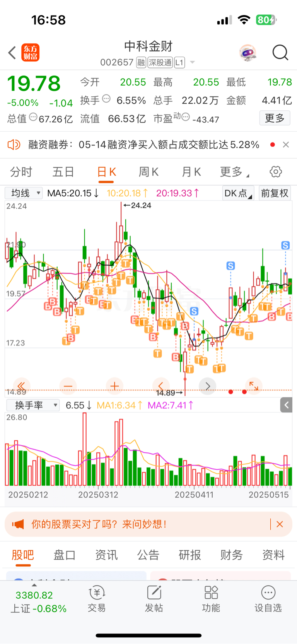
Task: Zoom out chart with minus button
Action: pos(68,386)
